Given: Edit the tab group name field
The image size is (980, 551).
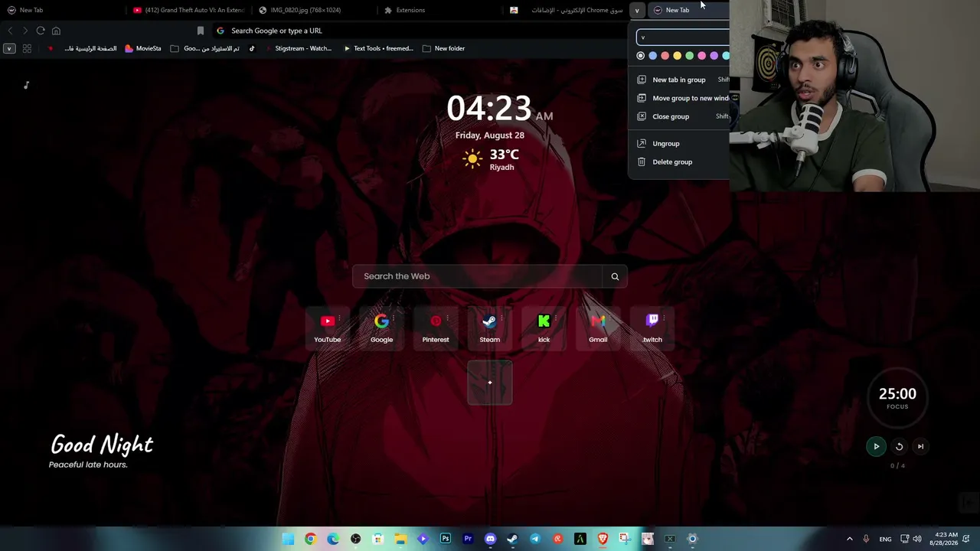Looking at the screenshot, I should pos(683,37).
